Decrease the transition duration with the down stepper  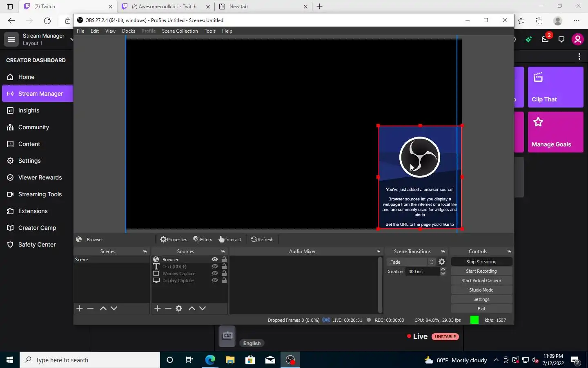click(443, 274)
